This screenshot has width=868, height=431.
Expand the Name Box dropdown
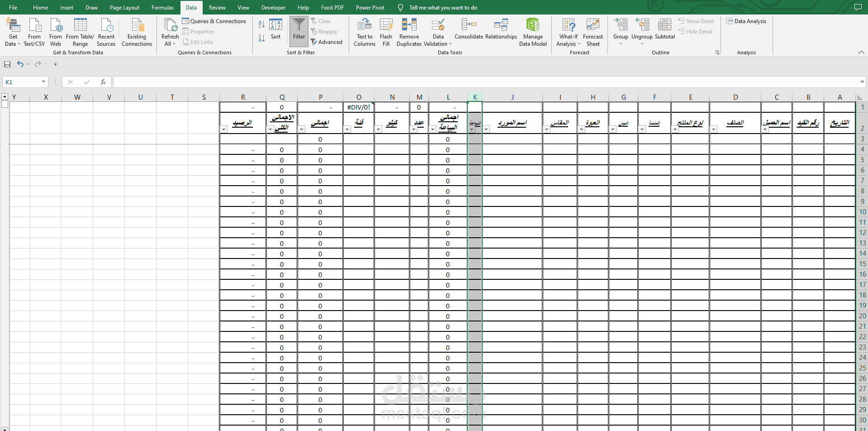(43, 82)
